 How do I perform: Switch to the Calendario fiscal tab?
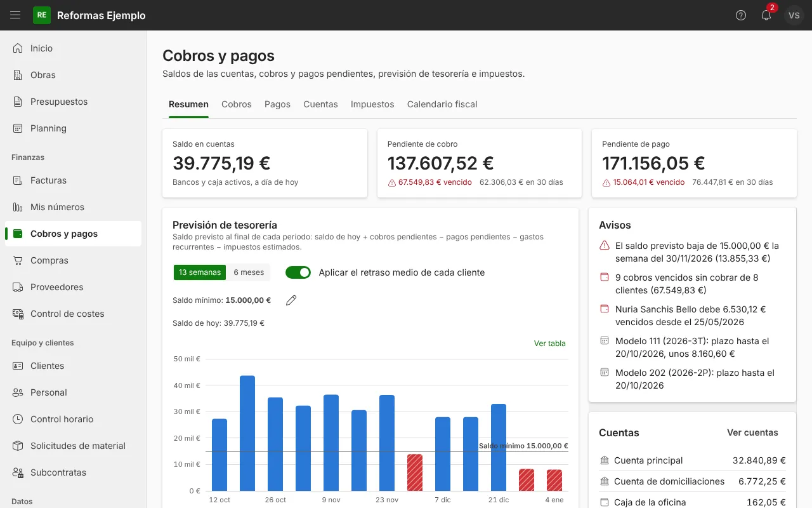click(x=442, y=104)
